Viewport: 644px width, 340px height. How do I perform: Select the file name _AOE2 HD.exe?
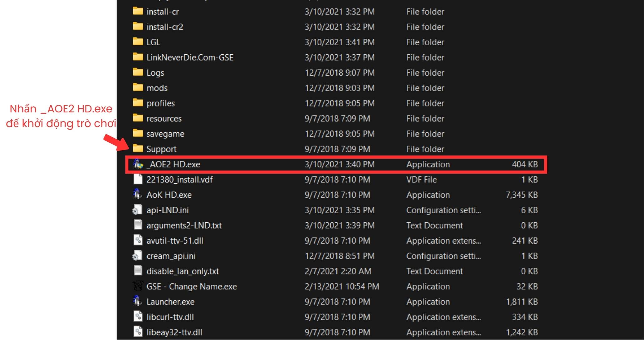tap(173, 164)
